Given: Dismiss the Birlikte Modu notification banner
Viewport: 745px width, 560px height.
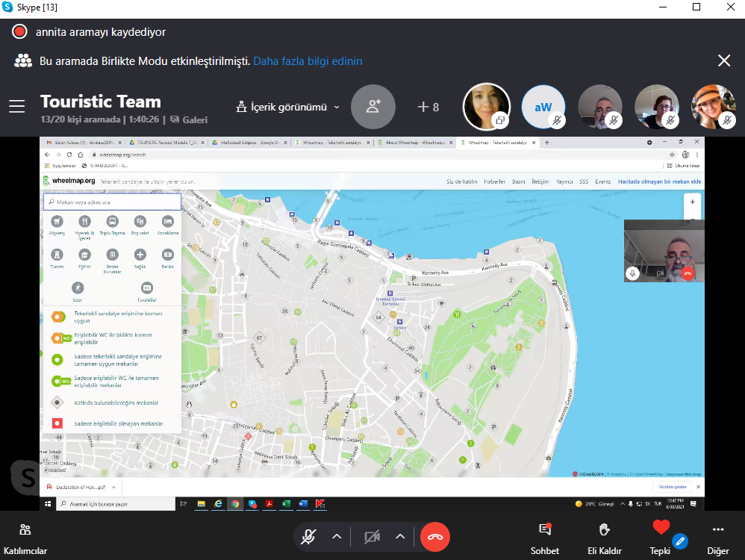Looking at the screenshot, I should [x=723, y=61].
